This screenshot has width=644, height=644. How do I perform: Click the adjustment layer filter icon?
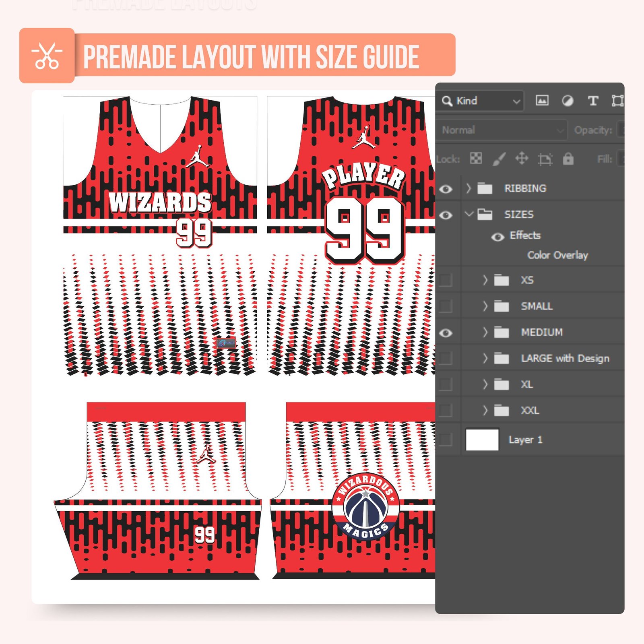[x=568, y=101]
